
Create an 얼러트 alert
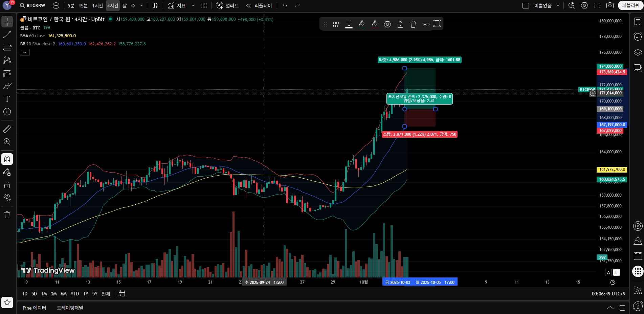227,5
